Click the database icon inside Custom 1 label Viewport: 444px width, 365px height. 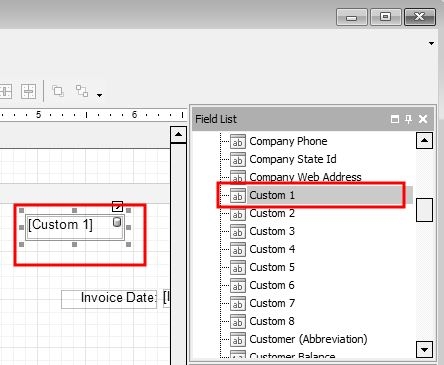point(117,222)
